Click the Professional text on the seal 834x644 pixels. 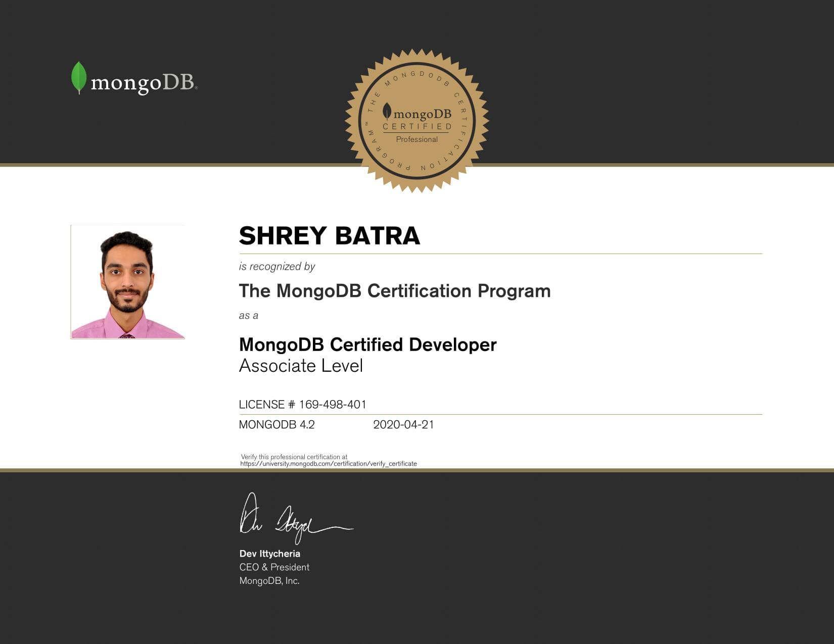(418, 139)
